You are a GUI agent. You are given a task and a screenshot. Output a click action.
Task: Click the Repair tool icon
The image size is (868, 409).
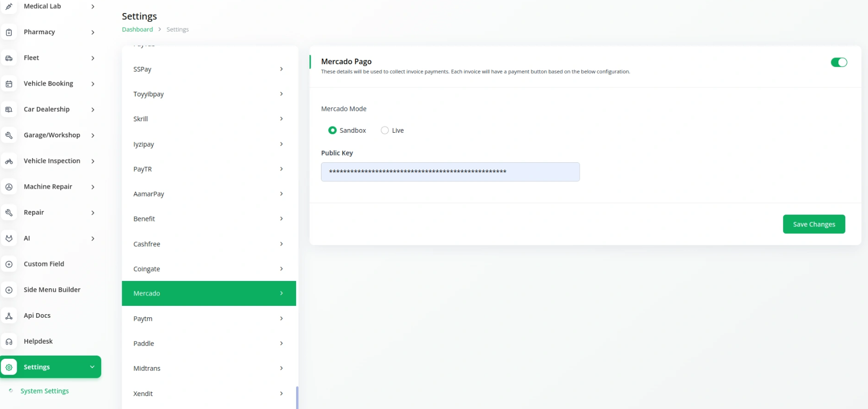click(9, 213)
